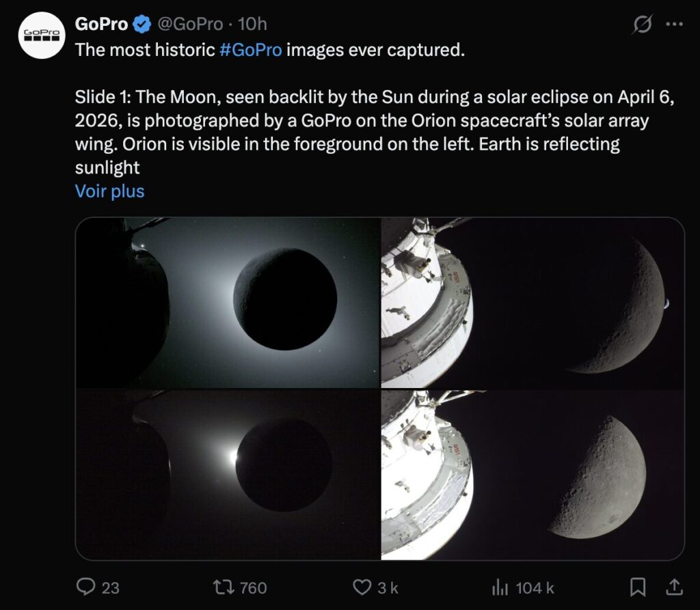
Task: Open bottom-right Orion and half-lit Moon photo
Action: coord(533,475)
